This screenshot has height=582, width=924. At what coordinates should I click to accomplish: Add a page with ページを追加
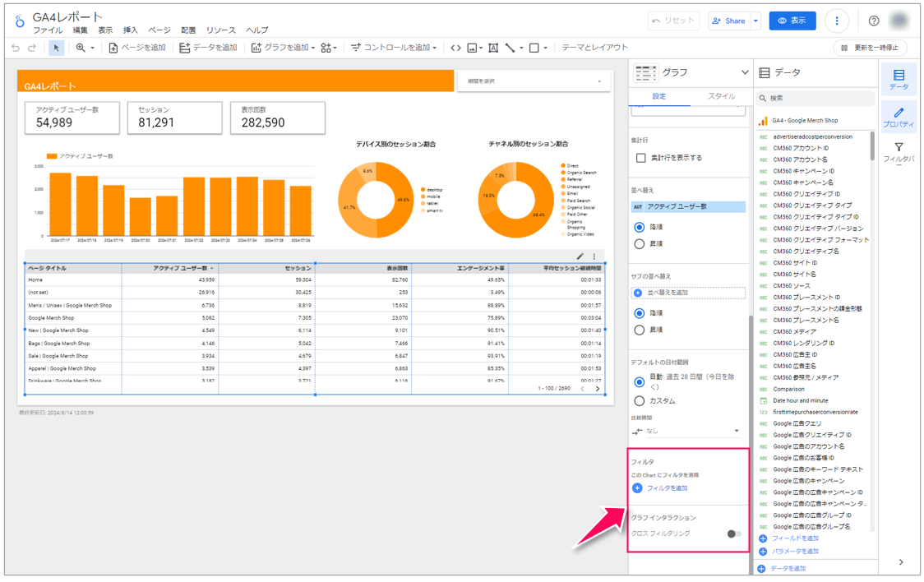tap(137, 48)
